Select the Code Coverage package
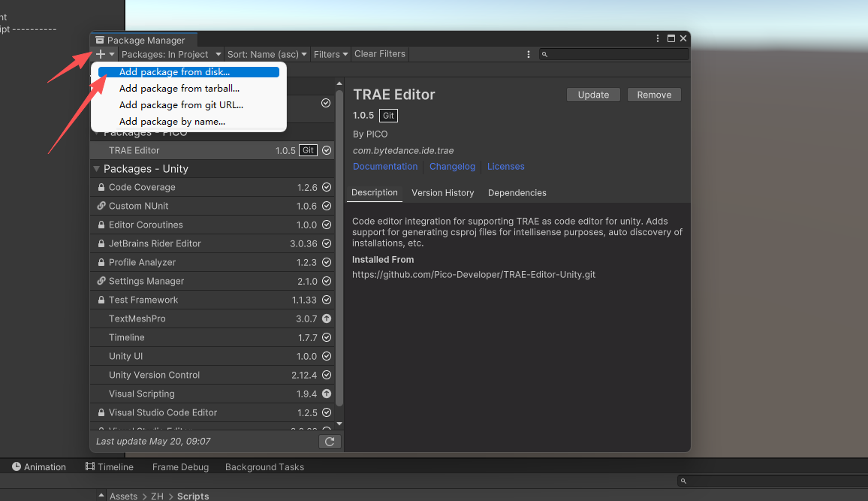The height and width of the screenshot is (501, 868). (212, 187)
